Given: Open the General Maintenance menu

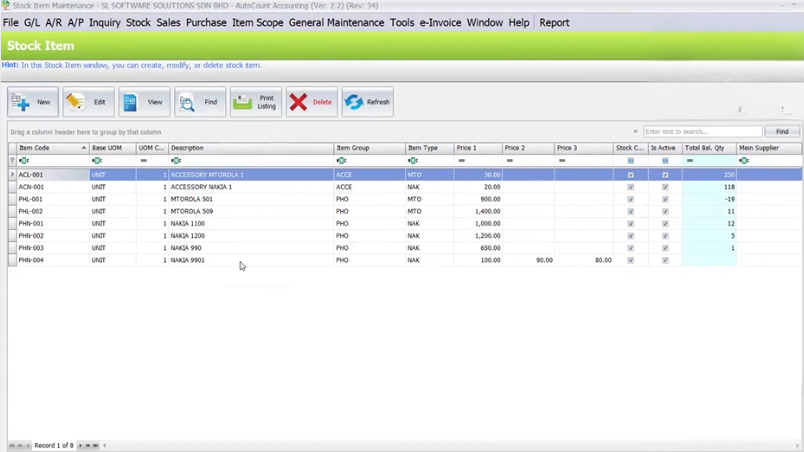Looking at the screenshot, I should pos(336,23).
